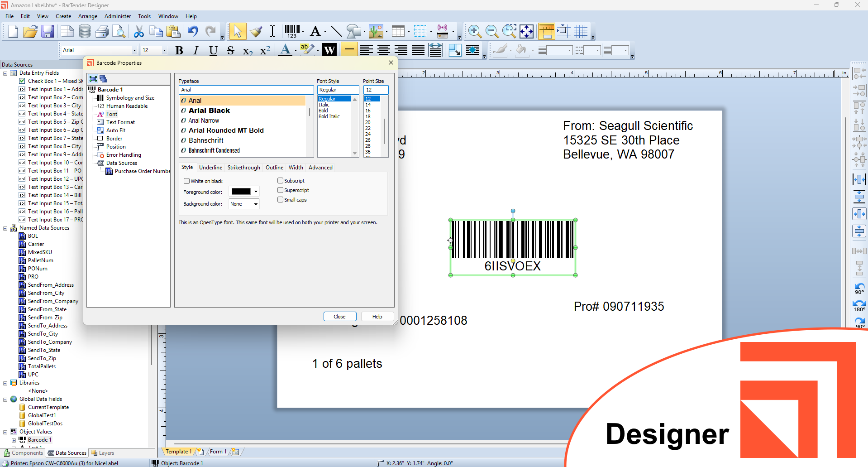Toggle the grid display icon
The height and width of the screenshot is (467, 868).
pyautogui.click(x=581, y=31)
